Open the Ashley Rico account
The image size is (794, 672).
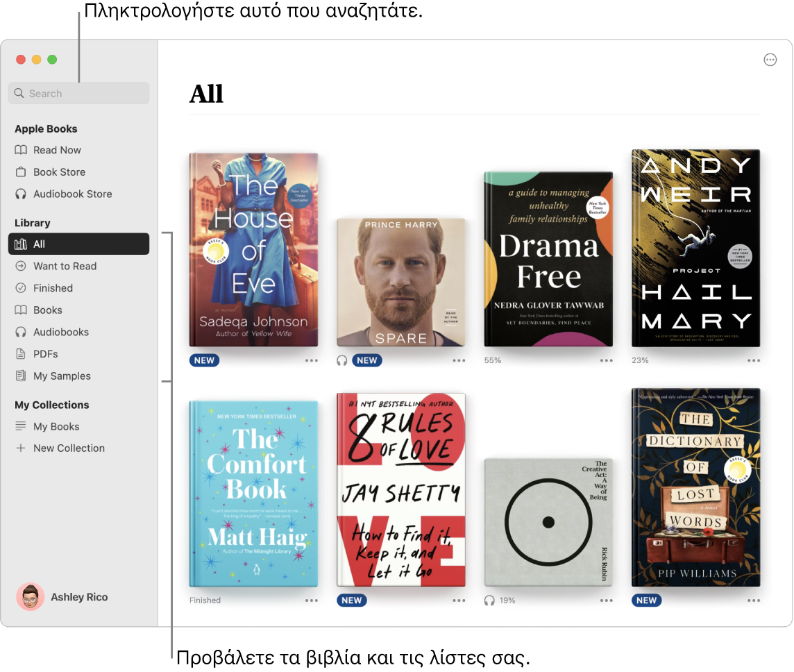coord(62,597)
